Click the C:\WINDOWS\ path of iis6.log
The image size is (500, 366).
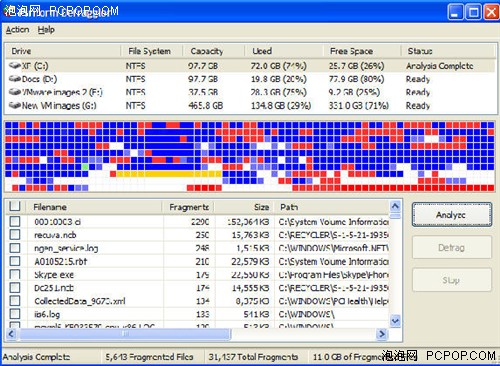(x=307, y=314)
